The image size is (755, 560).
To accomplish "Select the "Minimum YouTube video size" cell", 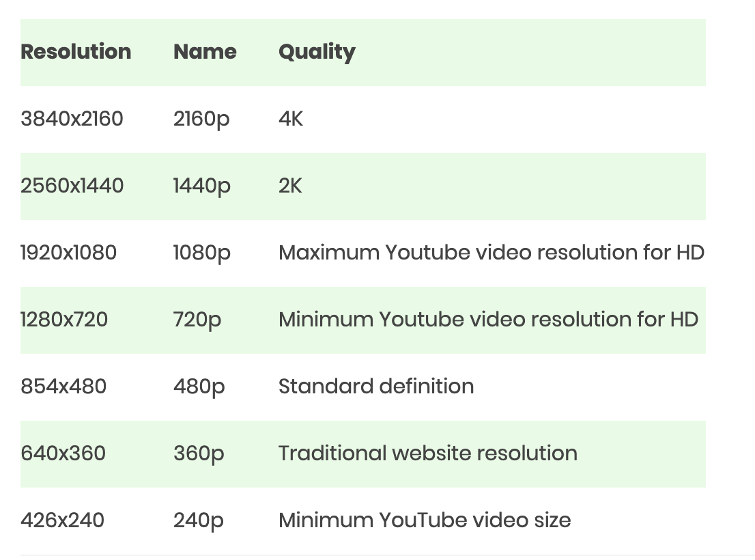I will (x=424, y=520).
